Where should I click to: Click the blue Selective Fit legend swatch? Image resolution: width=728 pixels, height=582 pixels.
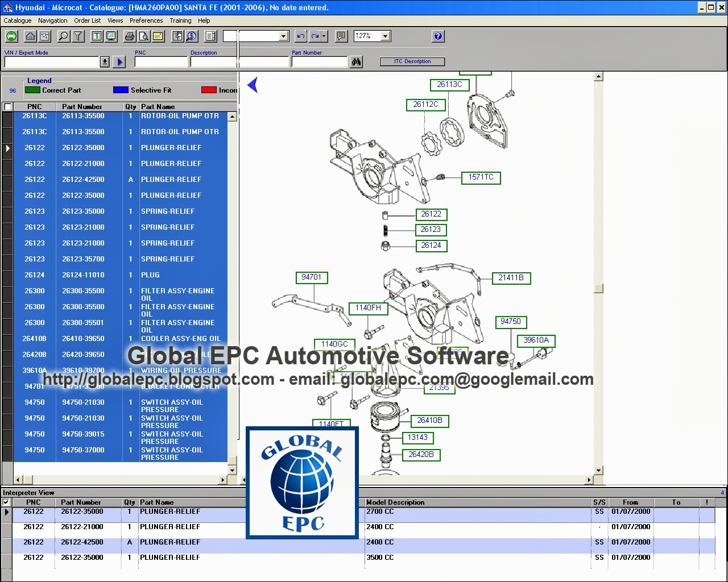pos(121,90)
